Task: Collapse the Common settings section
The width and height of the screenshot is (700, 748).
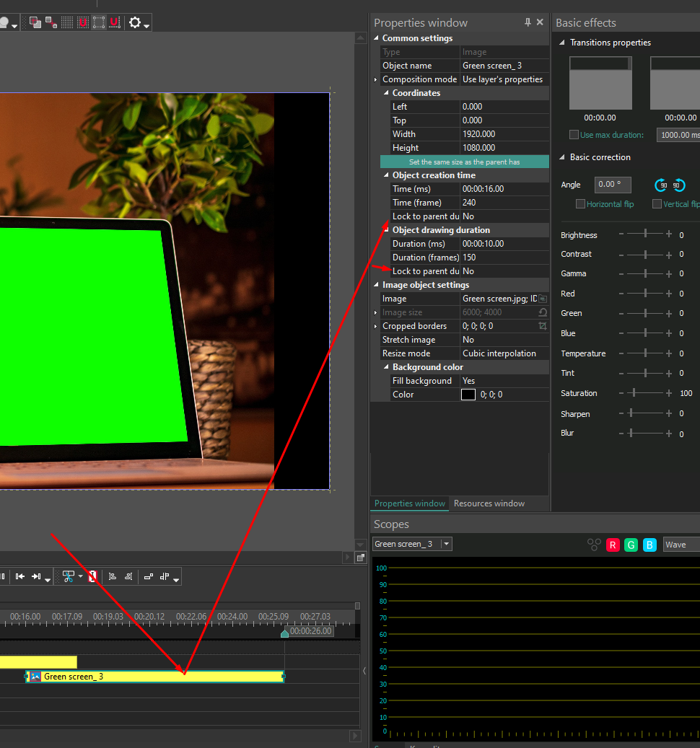Action: point(376,38)
